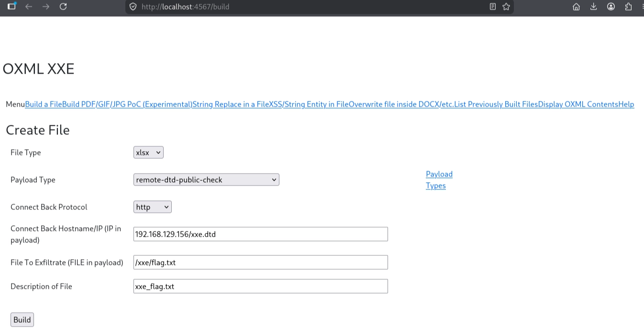Toggle reader view icon in address bar

[x=493, y=7]
